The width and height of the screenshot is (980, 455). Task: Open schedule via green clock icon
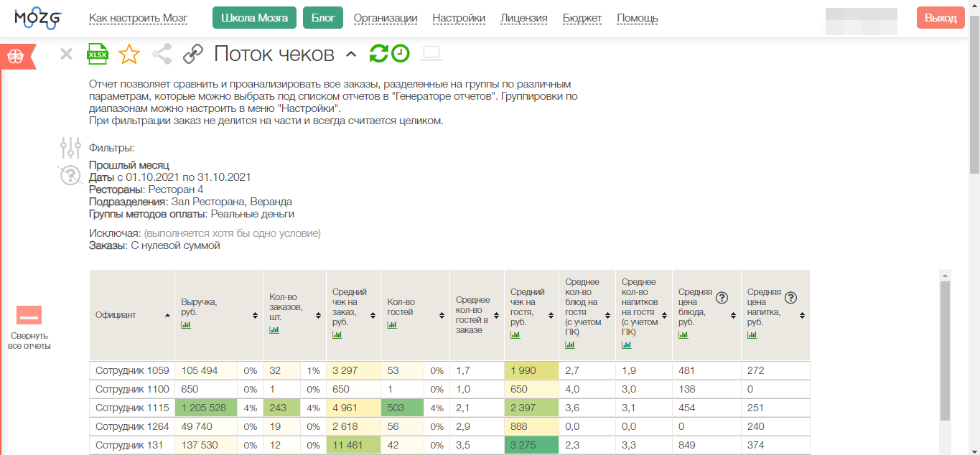pyautogui.click(x=400, y=54)
